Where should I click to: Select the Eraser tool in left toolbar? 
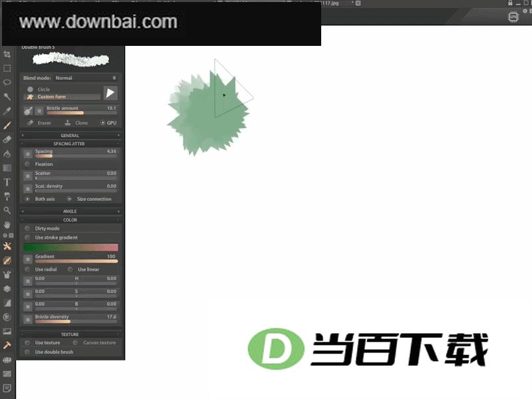[7, 140]
